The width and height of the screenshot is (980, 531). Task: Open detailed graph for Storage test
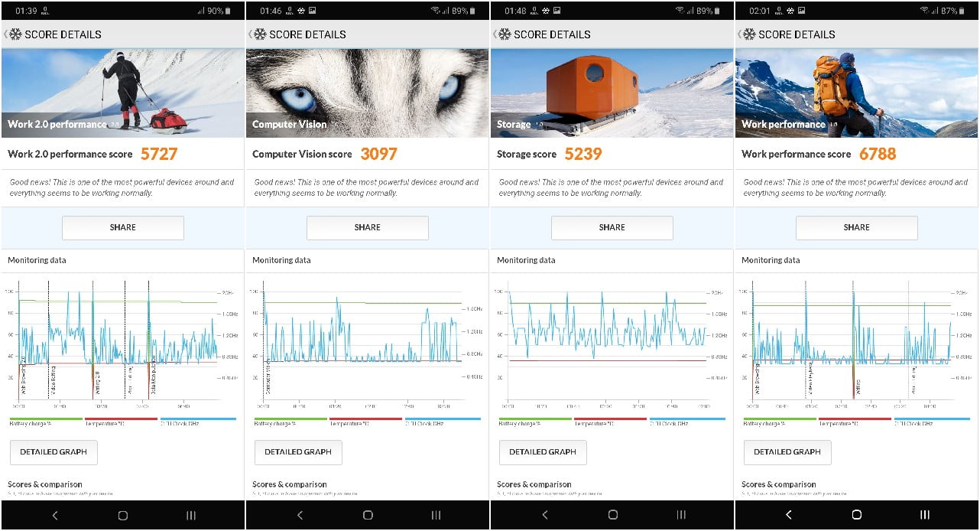543,451
